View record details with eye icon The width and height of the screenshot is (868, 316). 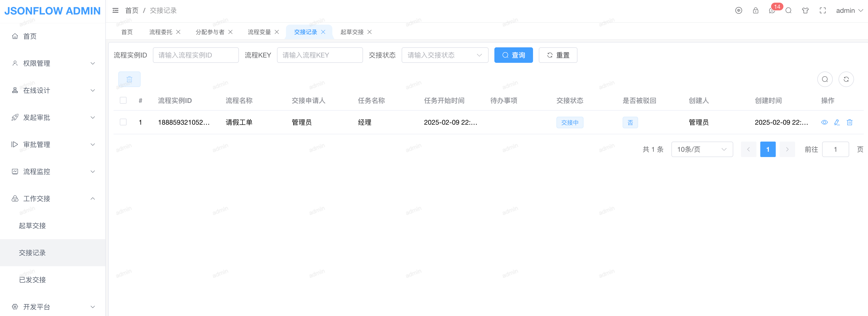coord(824,122)
